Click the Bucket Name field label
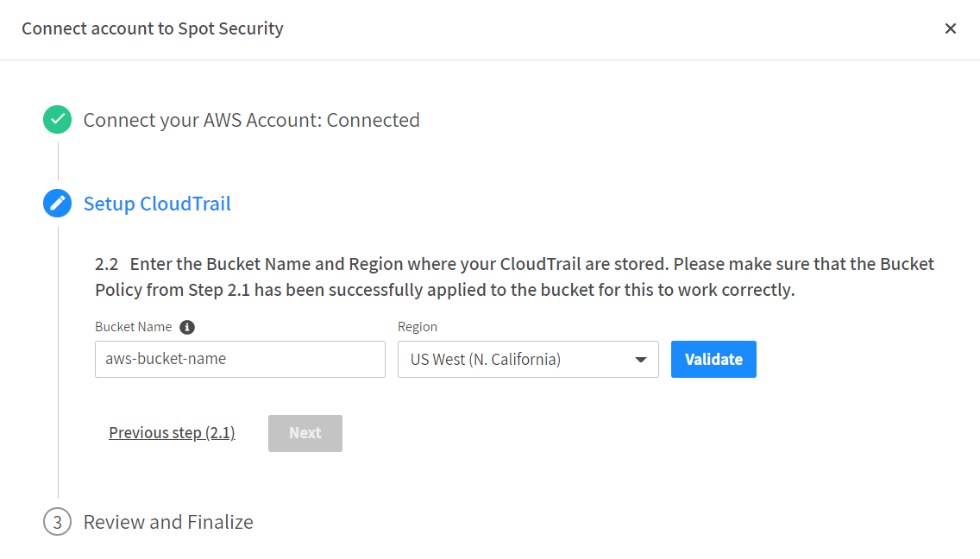 (133, 327)
